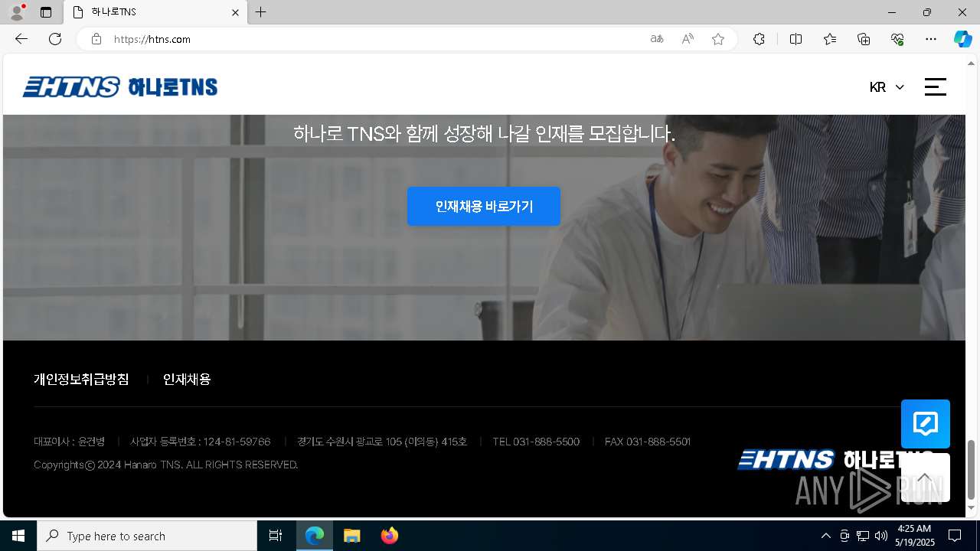Open Edge Settings and more menu
The width and height of the screenshot is (980, 551).
coord(931,39)
